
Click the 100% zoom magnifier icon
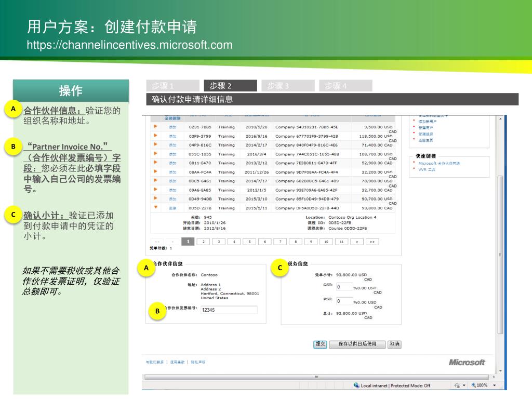pyautogui.click(x=473, y=385)
